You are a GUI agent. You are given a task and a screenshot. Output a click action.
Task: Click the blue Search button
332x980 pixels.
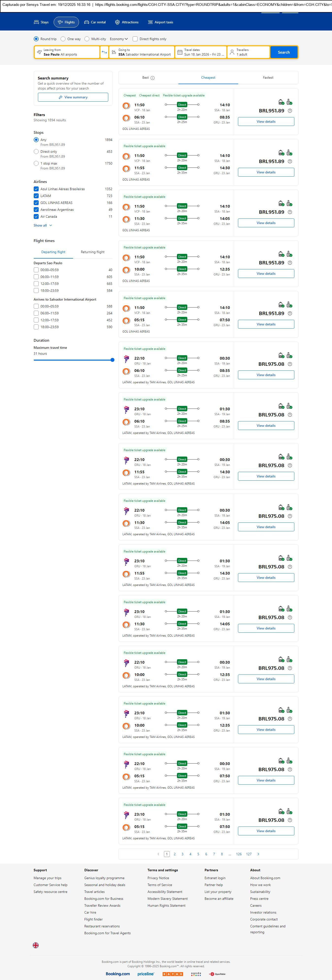coord(284,52)
